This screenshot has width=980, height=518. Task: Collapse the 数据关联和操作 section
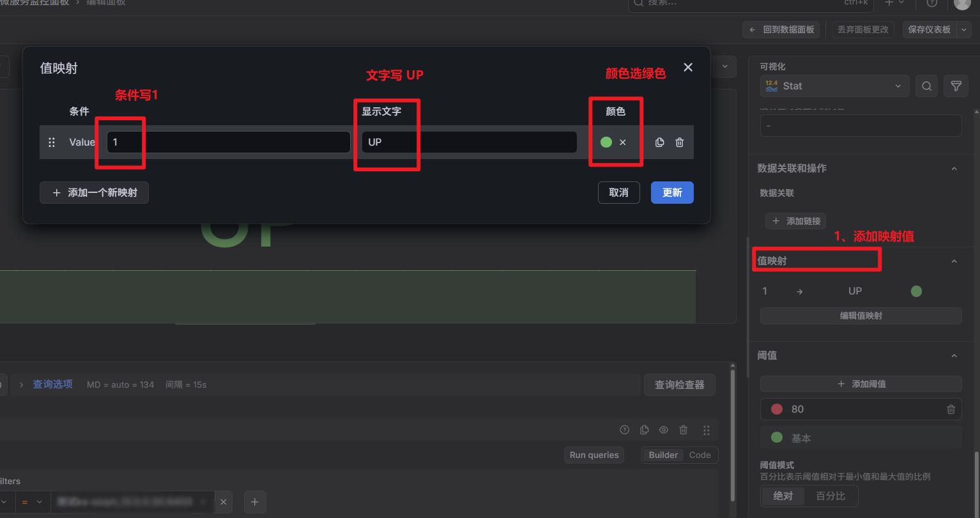tap(954, 168)
